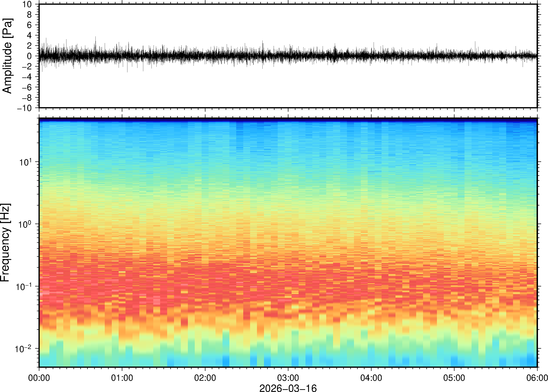Select the 10 amplitude tick label
Image resolution: width=548 pixels, height=392 pixels.
point(27,4)
